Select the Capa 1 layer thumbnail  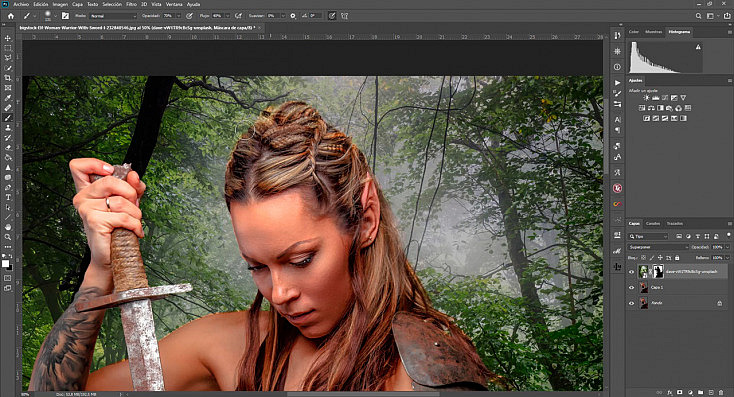click(644, 287)
